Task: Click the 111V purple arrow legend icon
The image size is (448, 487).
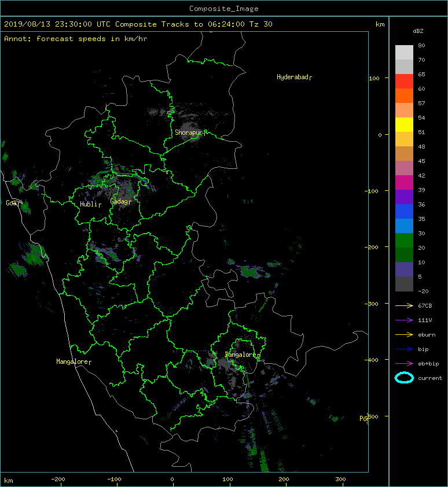Action: [404, 320]
